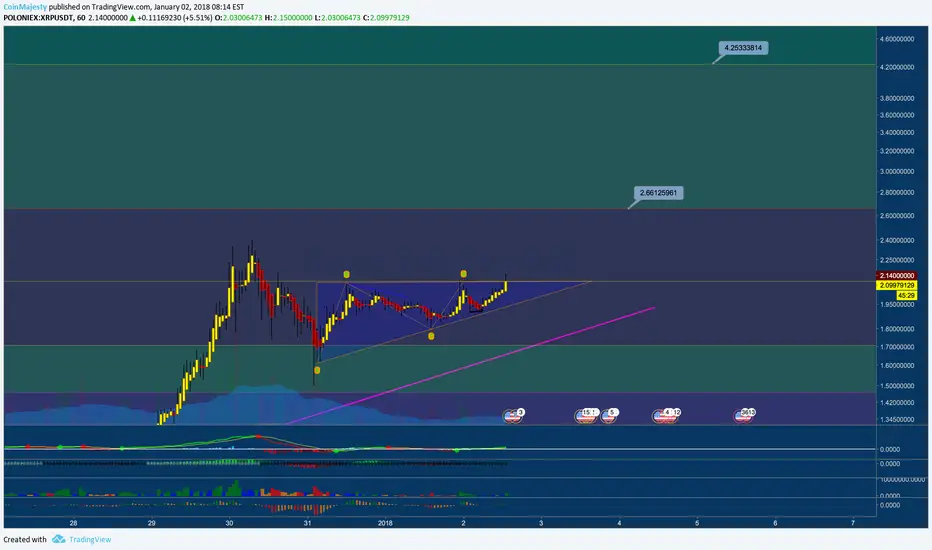Click the US economic event icon badged 5
932x550 pixels.
(x=609, y=416)
